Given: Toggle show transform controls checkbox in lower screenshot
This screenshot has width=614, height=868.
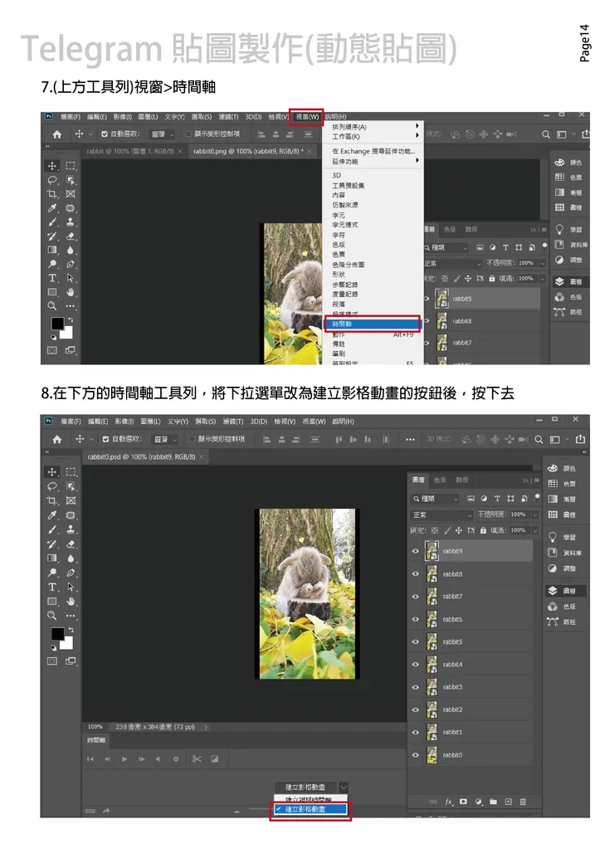Looking at the screenshot, I should (x=192, y=439).
